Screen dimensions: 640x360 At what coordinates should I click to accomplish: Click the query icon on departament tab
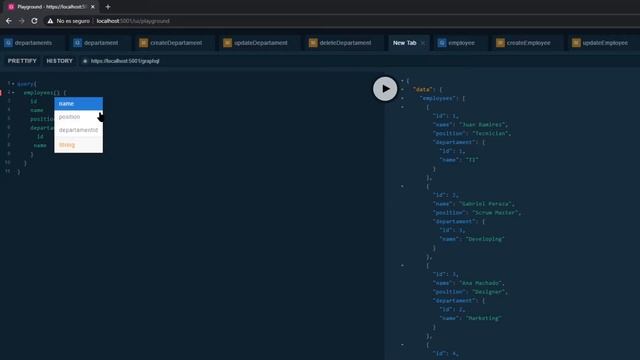pos(78,43)
